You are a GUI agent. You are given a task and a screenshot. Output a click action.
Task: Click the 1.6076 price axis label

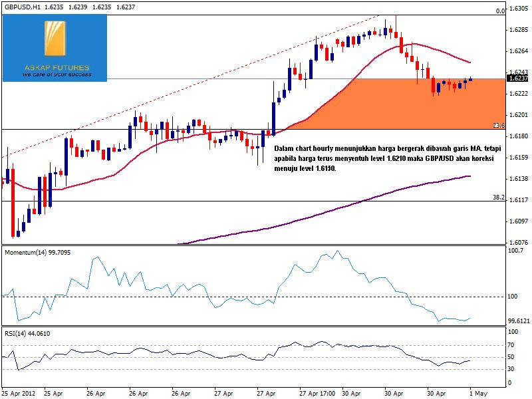click(x=519, y=243)
